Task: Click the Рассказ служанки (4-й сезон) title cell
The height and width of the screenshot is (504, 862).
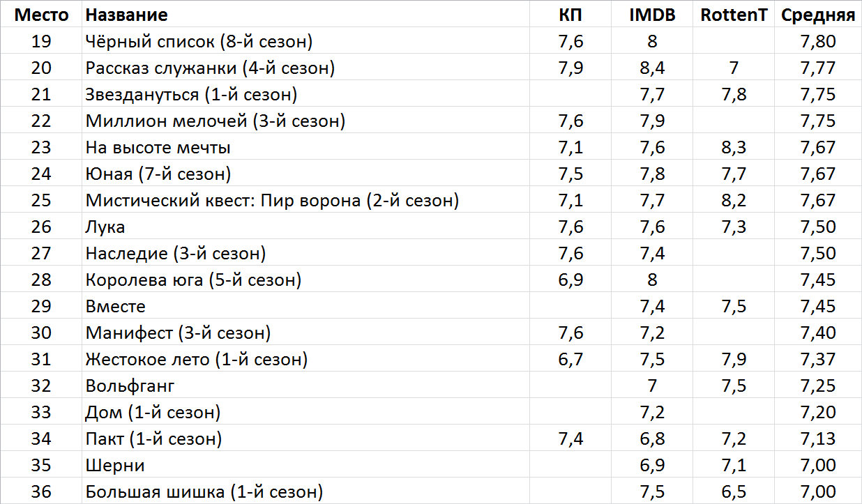Action: click(x=210, y=68)
